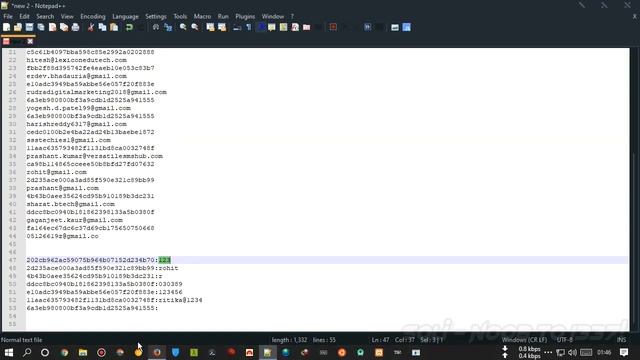Toggle the Document Map panel icon
Screen dimensions: 640x360
[283, 27]
